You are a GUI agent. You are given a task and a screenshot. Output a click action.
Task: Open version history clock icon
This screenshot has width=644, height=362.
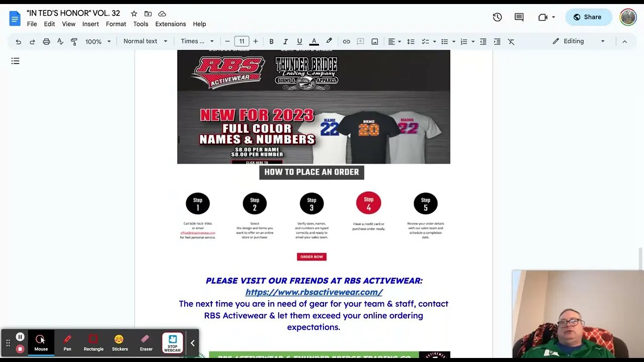pos(497,17)
